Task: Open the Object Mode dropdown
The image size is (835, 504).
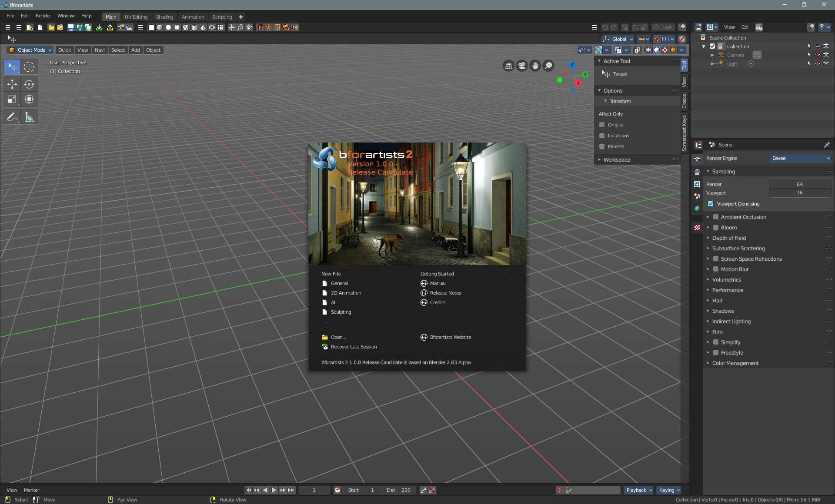Action: [x=30, y=50]
